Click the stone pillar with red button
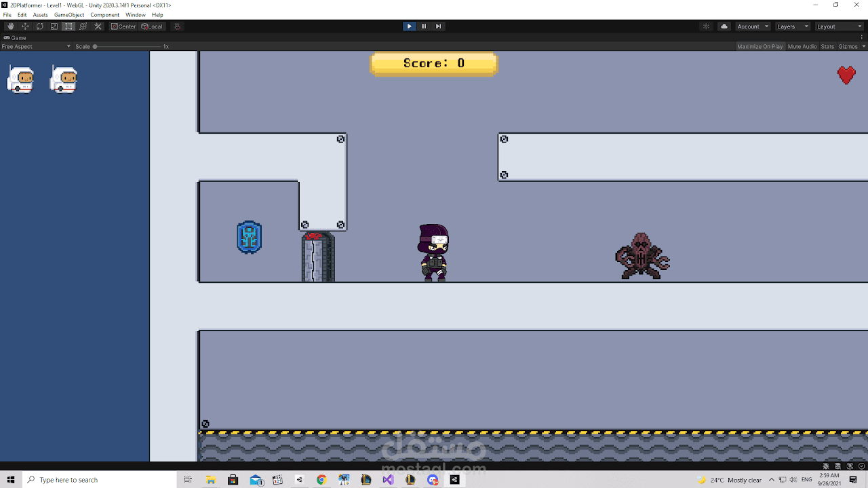The width and height of the screenshot is (868, 488). coord(318,257)
